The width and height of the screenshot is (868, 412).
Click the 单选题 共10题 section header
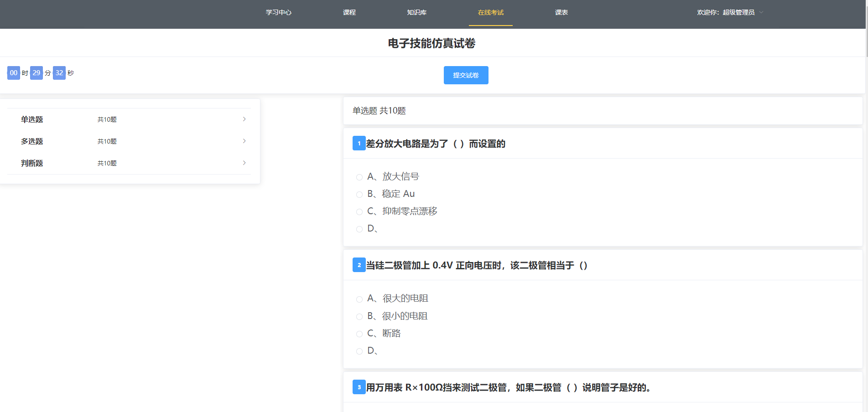[379, 110]
